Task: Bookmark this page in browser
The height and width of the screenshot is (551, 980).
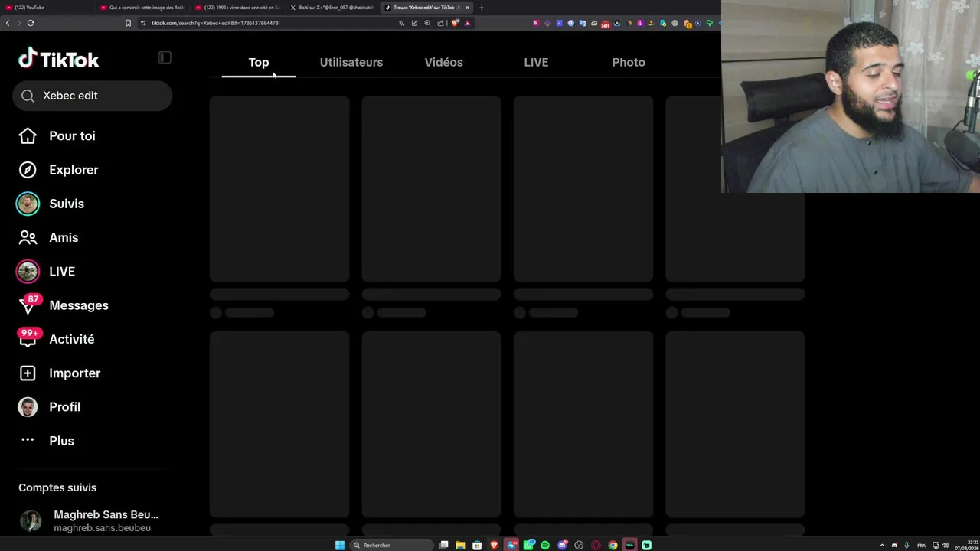Action: 128,23
